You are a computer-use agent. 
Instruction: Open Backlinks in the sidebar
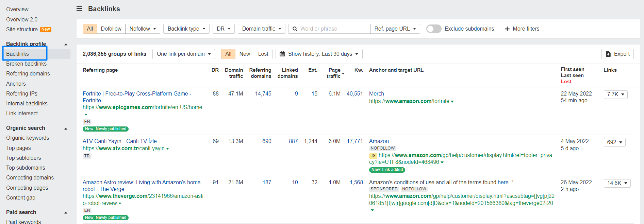(17, 54)
